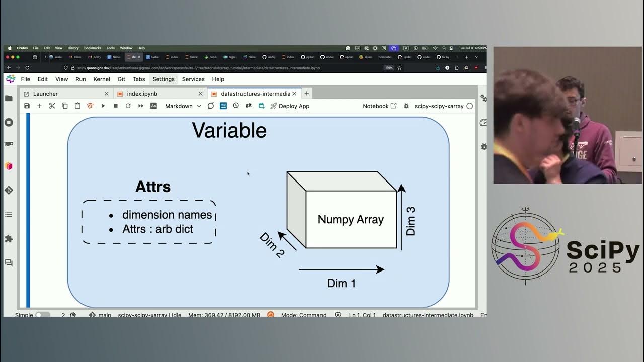The image size is (644, 362).
Task: Click Mode: Command in status bar
Action: (303, 315)
